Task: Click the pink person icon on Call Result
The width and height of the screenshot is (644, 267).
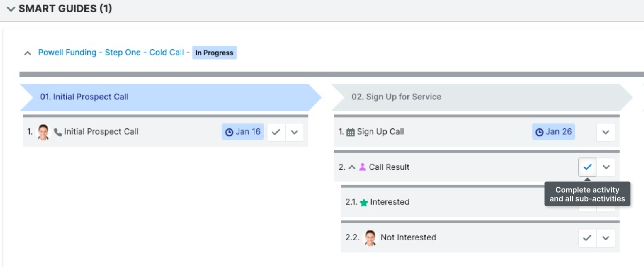Action: click(x=362, y=167)
